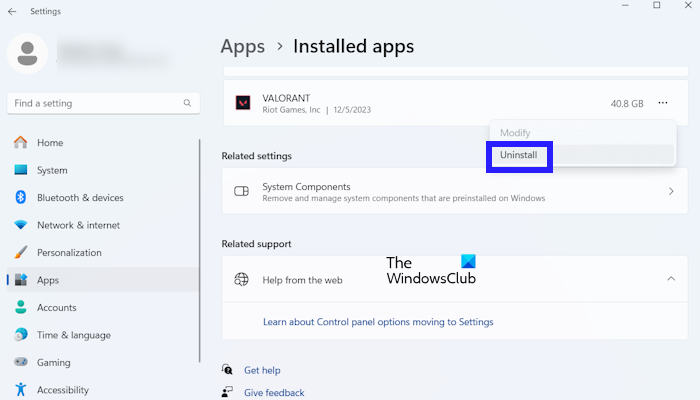Select Modify in the context menu
Screen dimensions: 700x400
515,133
